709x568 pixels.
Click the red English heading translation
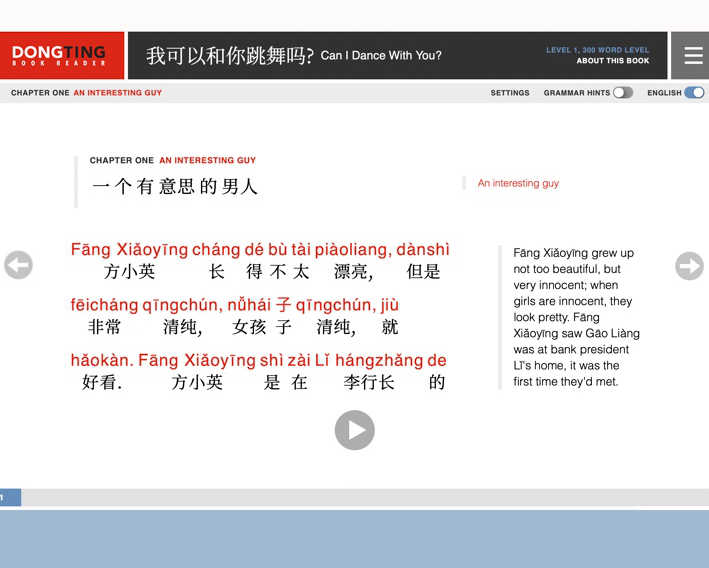(518, 183)
